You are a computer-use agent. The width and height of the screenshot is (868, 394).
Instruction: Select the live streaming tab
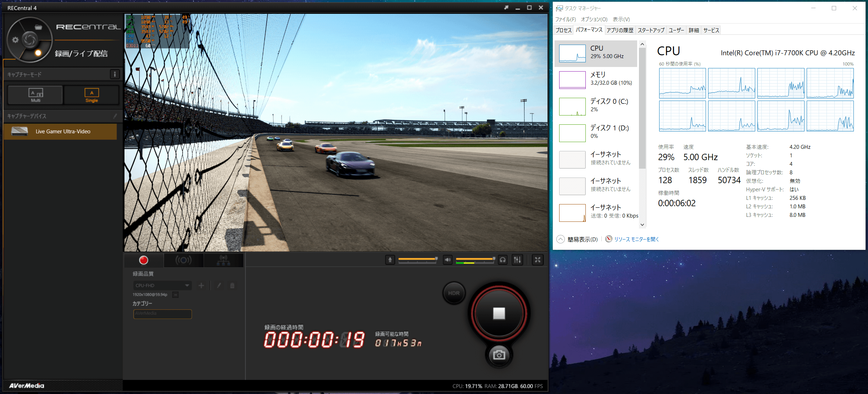pos(183,260)
